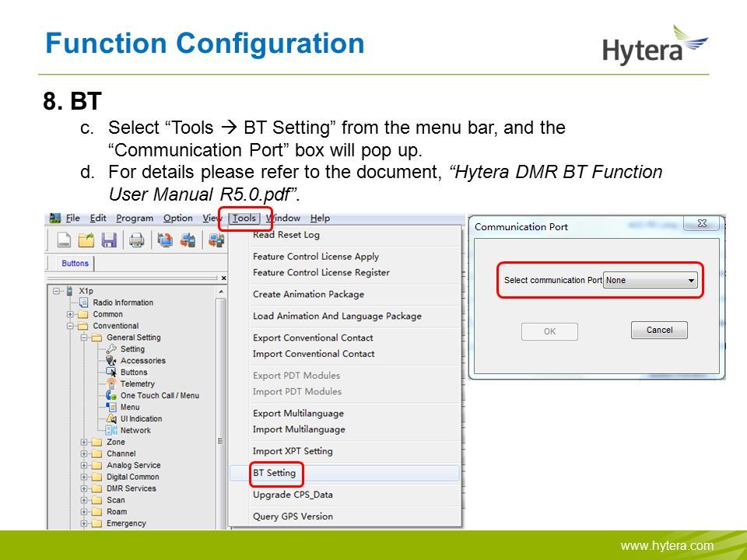Choose BT Setting from Tools menu
747x560 pixels.
coord(345,473)
